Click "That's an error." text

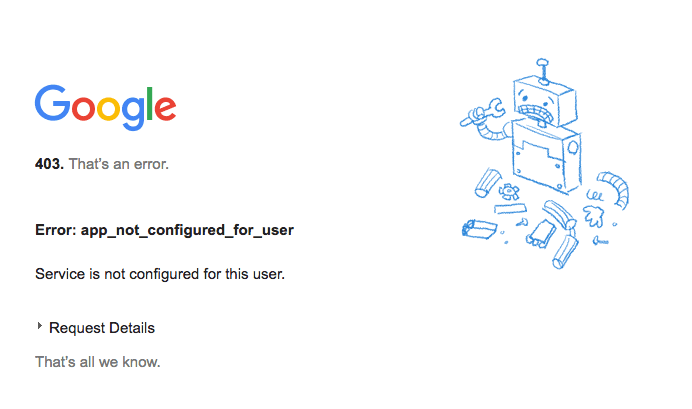(x=119, y=164)
